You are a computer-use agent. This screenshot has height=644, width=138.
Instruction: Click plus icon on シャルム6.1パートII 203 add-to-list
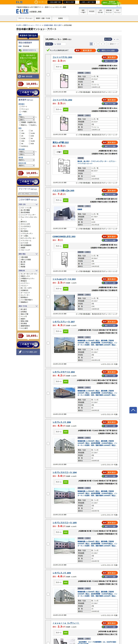[103, 283]
